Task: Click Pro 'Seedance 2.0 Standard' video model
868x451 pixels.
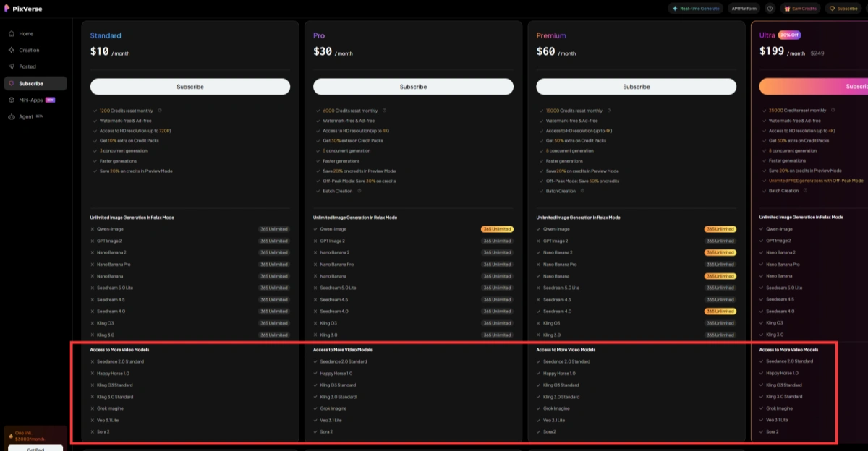Action: click(x=344, y=361)
